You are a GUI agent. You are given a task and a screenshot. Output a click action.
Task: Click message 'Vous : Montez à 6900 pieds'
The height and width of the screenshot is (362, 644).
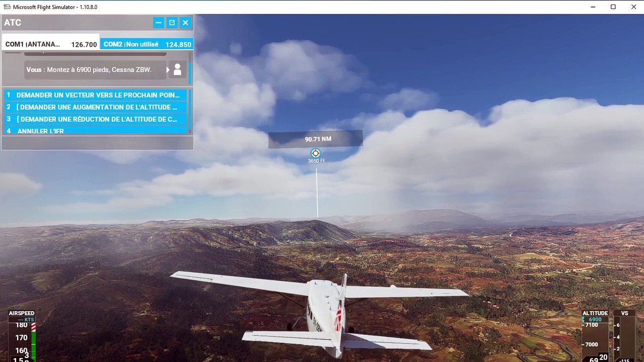(95, 70)
